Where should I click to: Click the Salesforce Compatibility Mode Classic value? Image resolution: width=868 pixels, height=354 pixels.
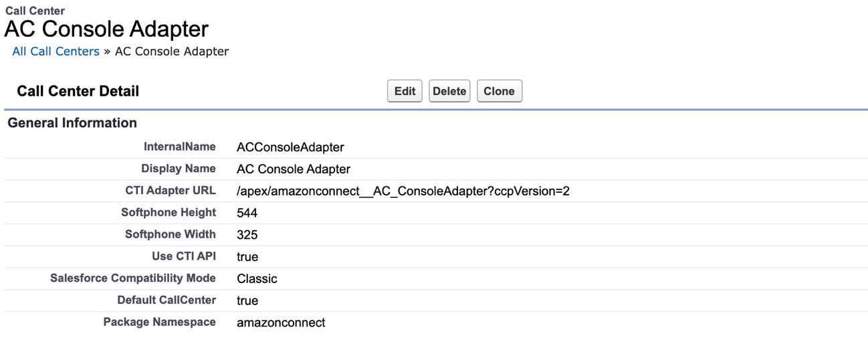tap(257, 279)
